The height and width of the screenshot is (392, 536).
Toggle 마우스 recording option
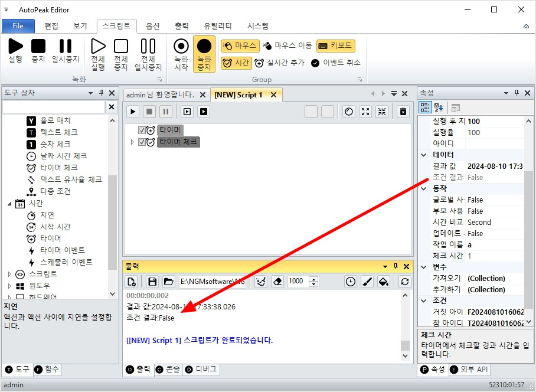239,45
